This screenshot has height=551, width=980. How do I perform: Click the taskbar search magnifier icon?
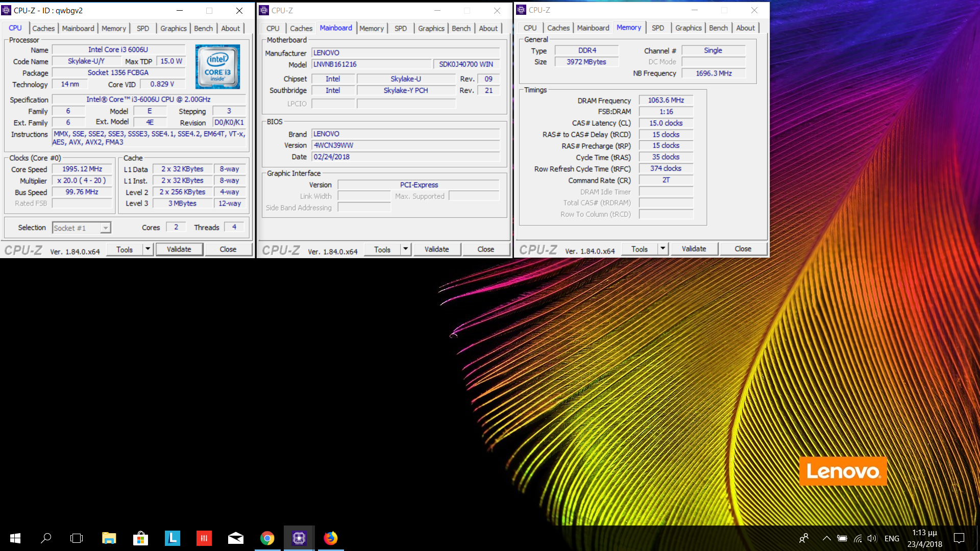46,538
